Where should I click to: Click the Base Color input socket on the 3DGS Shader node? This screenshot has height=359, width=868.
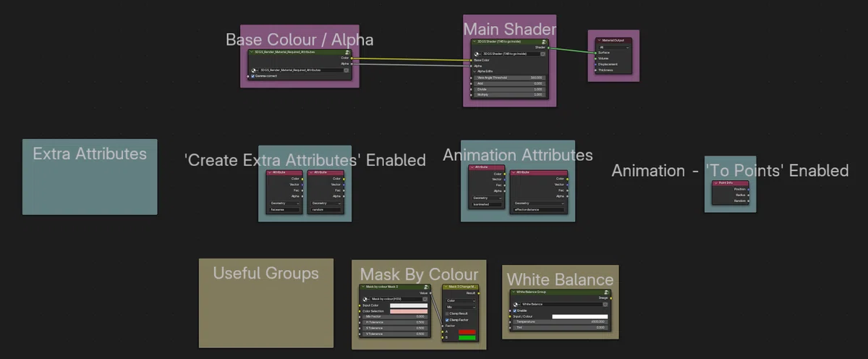click(x=471, y=60)
